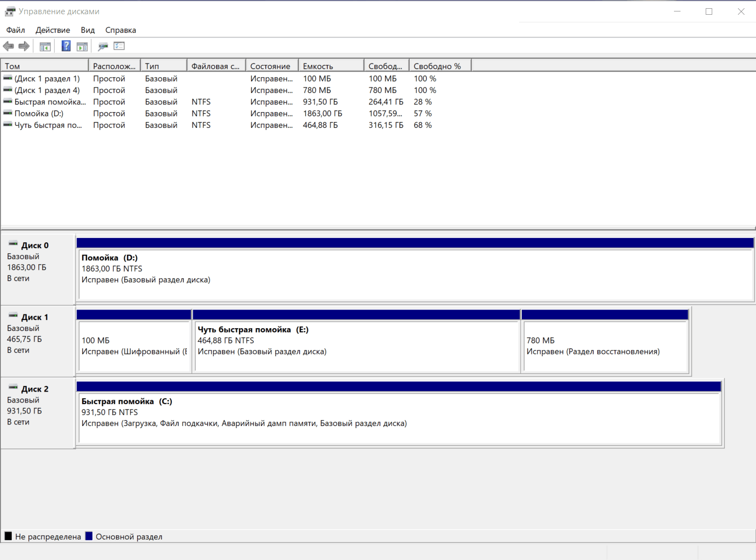Click the blue Основной раздел legend swatch
Screen dimensions: 756x560
89,536
